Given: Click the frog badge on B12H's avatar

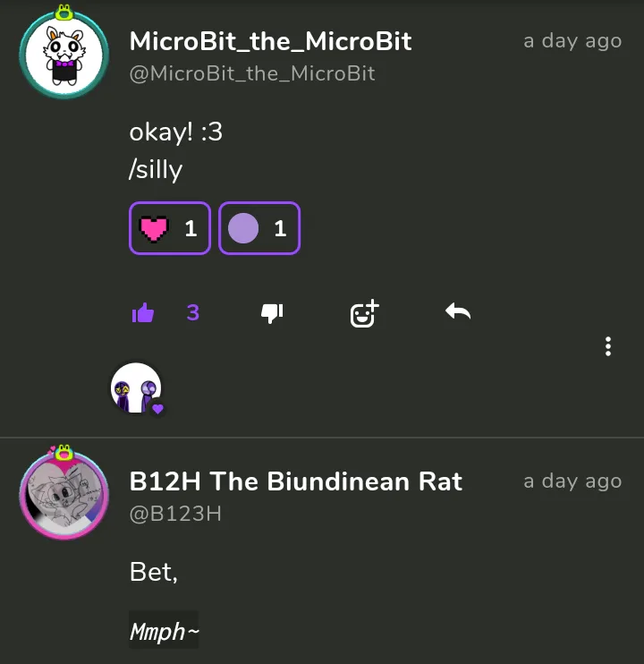Looking at the screenshot, I should coord(64,452).
